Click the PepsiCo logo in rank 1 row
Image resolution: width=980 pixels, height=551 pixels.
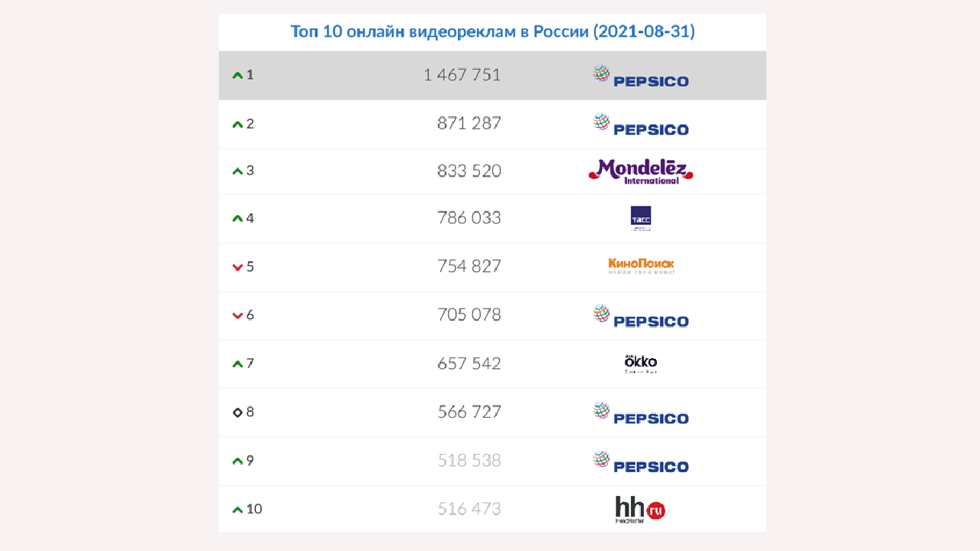pos(641,76)
